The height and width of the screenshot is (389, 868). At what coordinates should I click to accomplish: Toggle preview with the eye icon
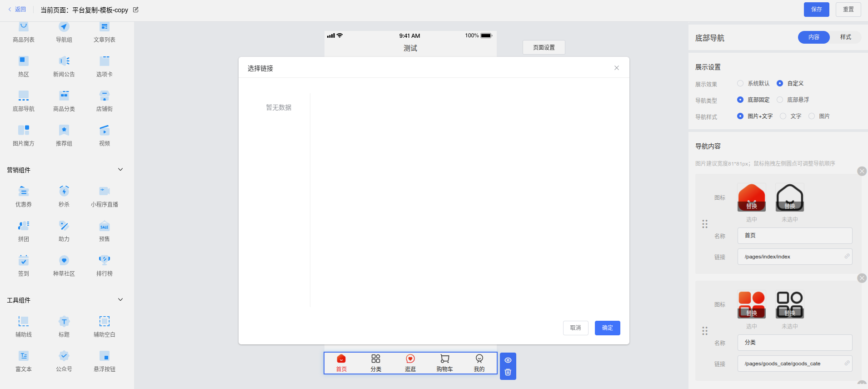(x=508, y=360)
